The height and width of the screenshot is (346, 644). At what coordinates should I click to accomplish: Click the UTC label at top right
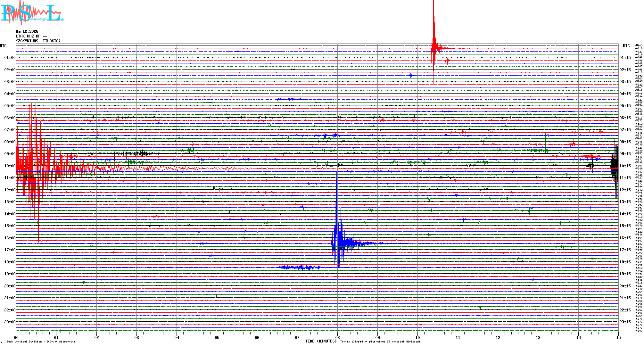(x=626, y=46)
